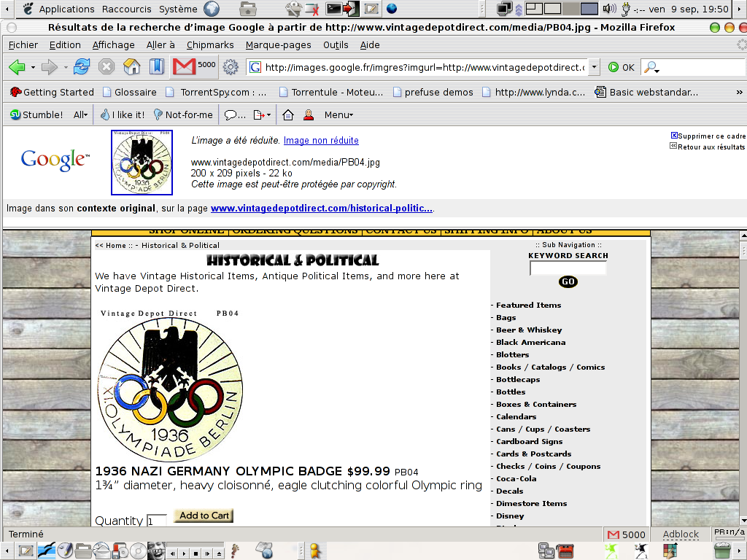Show more bookmarks with the chevron

pos(739,92)
